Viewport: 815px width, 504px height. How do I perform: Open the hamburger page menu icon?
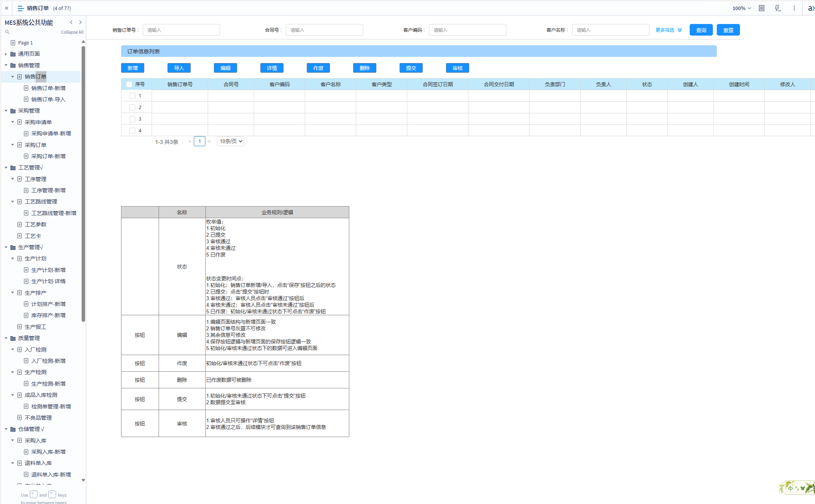pos(21,8)
